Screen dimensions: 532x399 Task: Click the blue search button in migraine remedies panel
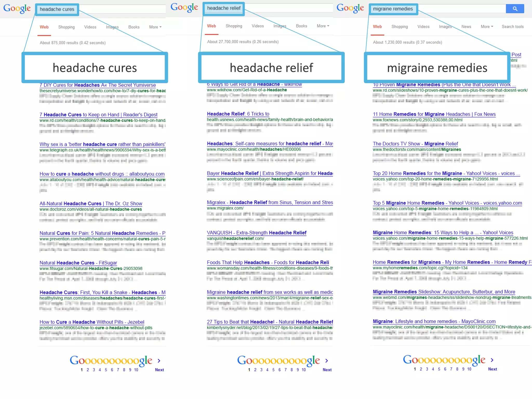(515, 9)
